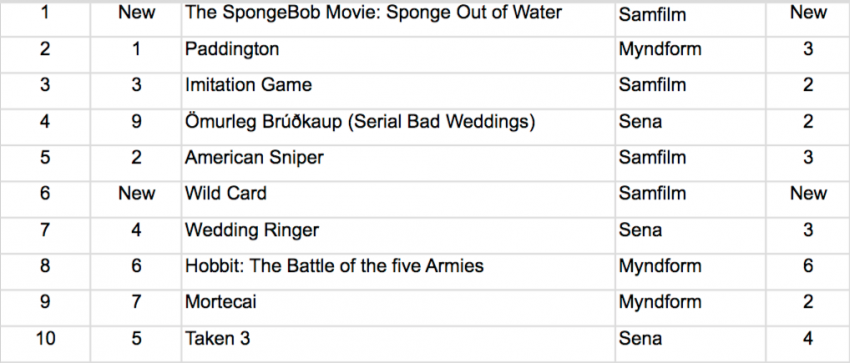Select the American Sniper cell
Screen dimensions: 850x363
pyautogui.click(x=398, y=163)
